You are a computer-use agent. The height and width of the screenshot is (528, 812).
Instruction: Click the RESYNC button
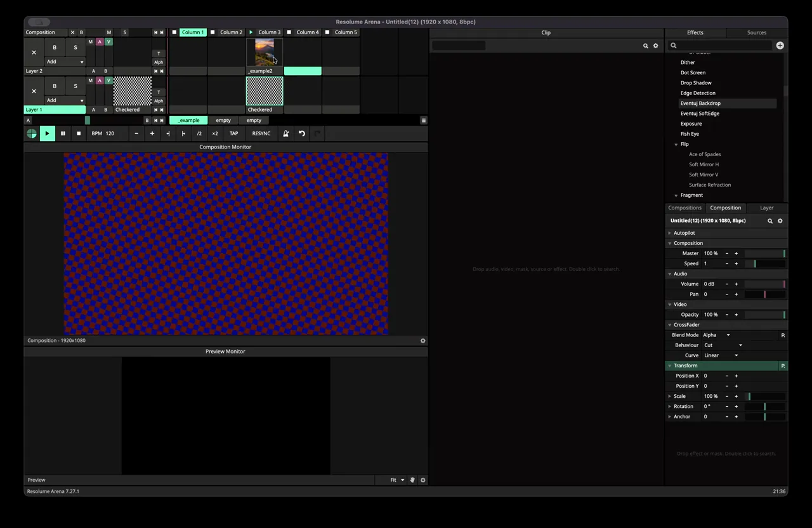pyautogui.click(x=261, y=133)
